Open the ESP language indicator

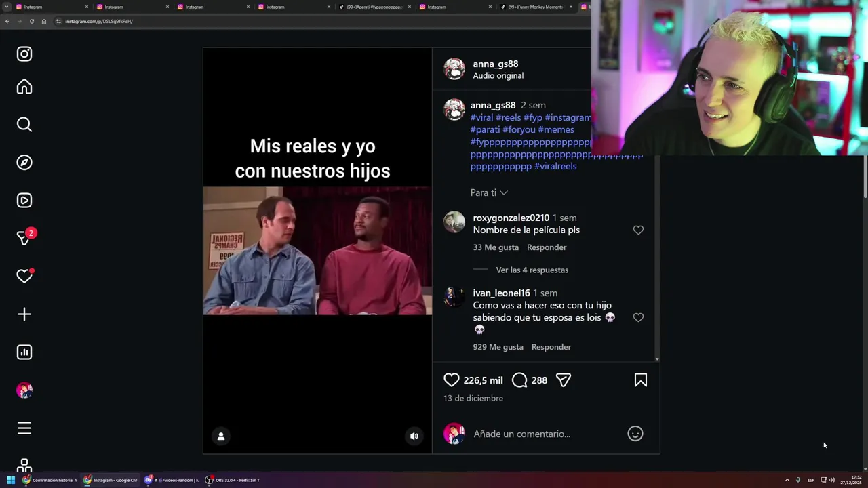point(810,480)
